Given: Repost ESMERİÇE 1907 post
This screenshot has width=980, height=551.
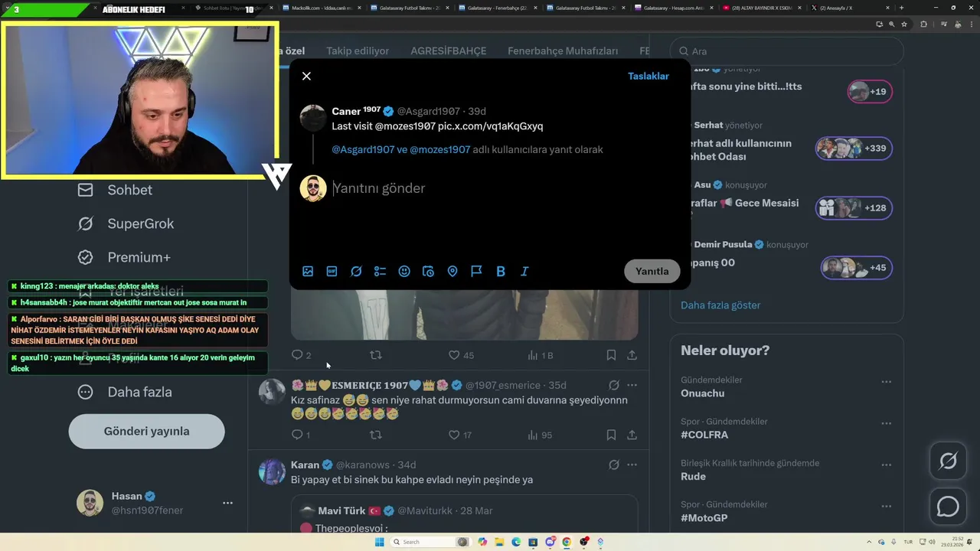Looking at the screenshot, I should coord(376,435).
